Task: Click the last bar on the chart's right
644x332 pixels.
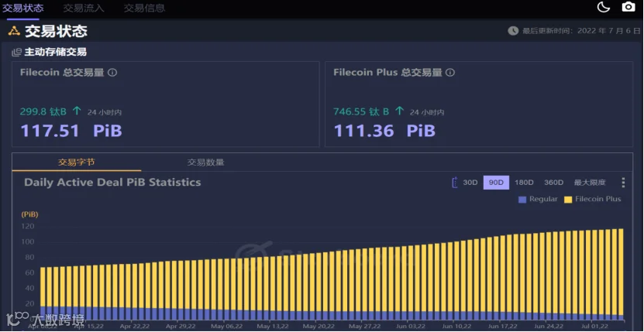Action: pyautogui.click(x=621, y=274)
